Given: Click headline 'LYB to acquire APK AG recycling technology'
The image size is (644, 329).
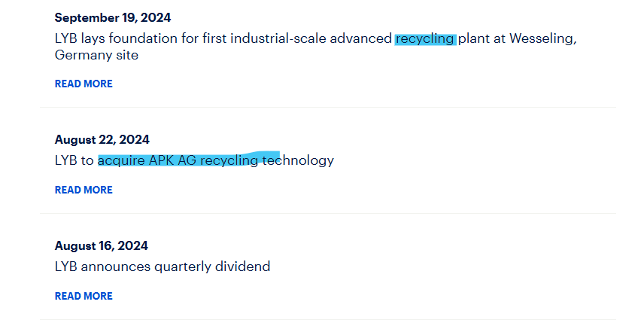Looking at the screenshot, I should [x=194, y=160].
